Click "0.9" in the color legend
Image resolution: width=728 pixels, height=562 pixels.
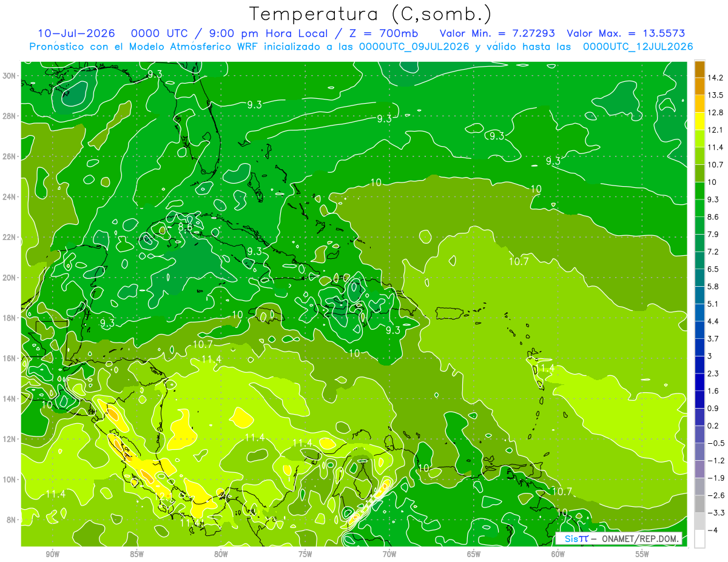click(x=714, y=409)
